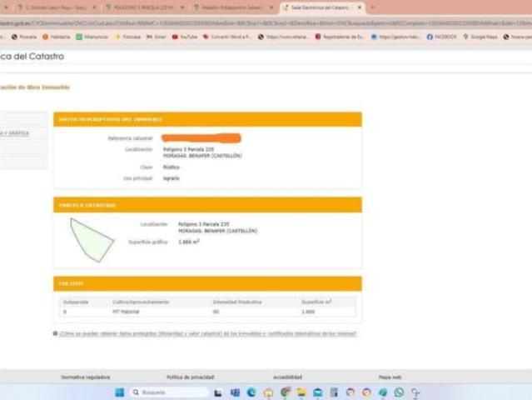Click the taskbar Búsqueda search box

click(x=169, y=392)
